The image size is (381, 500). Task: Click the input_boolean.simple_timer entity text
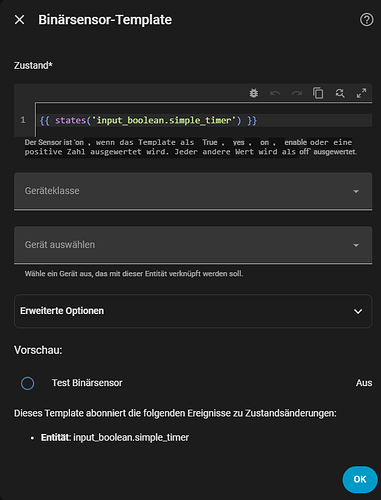pyautogui.click(x=131, y=437)
